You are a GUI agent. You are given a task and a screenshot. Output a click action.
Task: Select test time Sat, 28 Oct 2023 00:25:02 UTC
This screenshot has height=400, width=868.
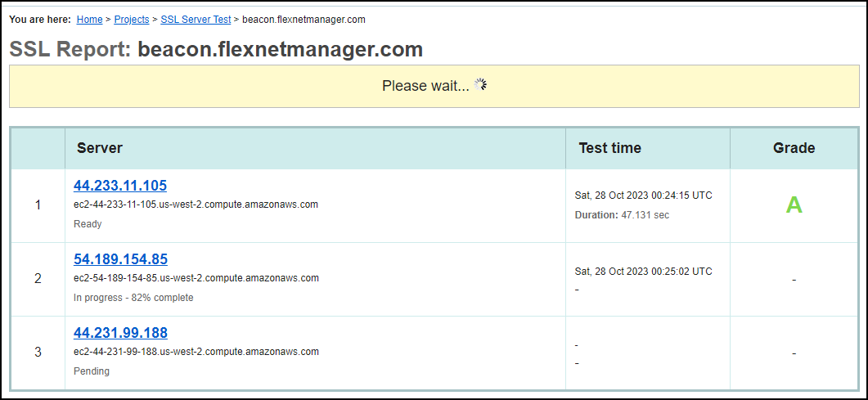[643, 271]
